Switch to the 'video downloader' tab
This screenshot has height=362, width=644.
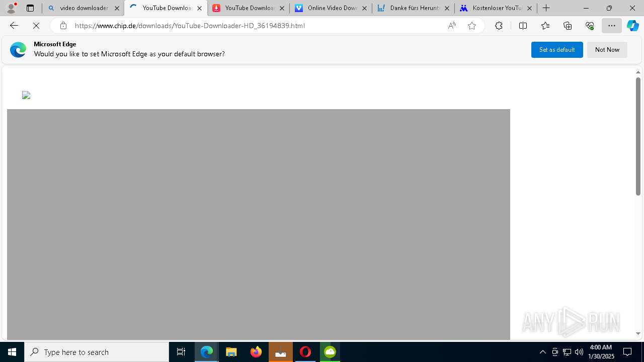click(83, 8)
